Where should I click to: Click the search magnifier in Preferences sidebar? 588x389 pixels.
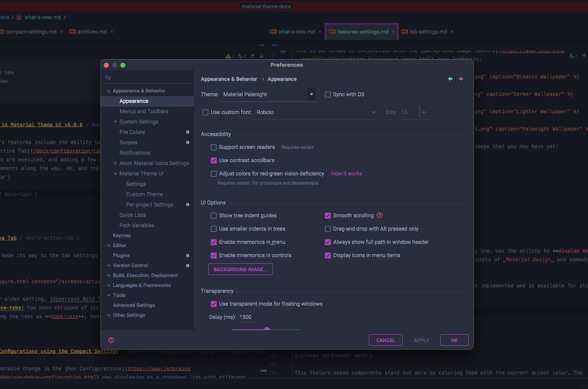(107, 77)
